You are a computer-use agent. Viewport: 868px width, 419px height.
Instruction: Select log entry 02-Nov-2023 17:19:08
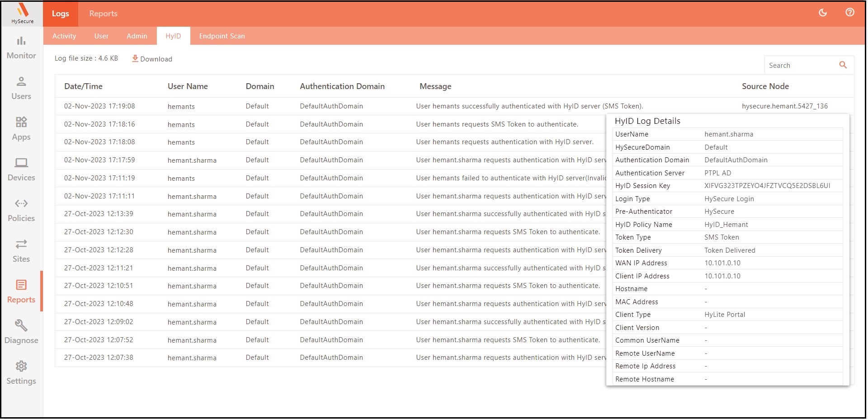[99, 106]
